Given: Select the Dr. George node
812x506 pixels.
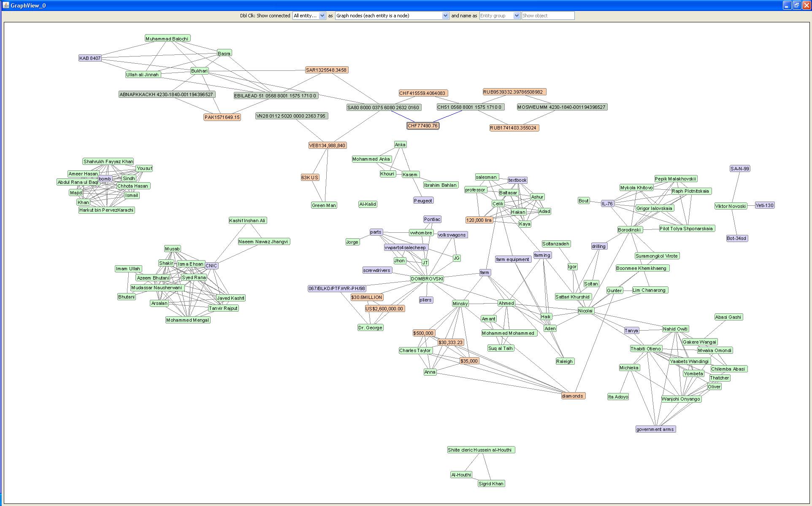Looking at the screenshot, I should 371,328.
